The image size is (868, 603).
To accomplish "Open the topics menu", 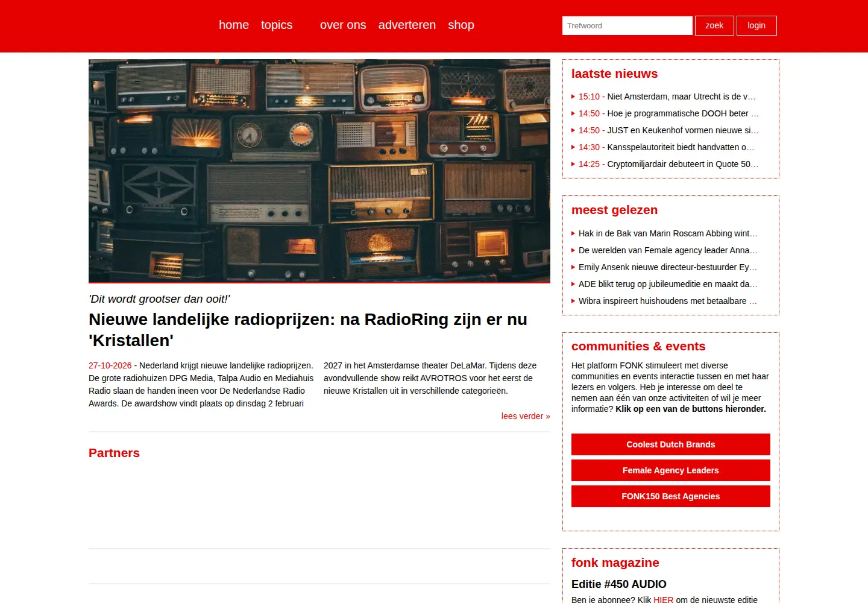I will click(277, 25).
